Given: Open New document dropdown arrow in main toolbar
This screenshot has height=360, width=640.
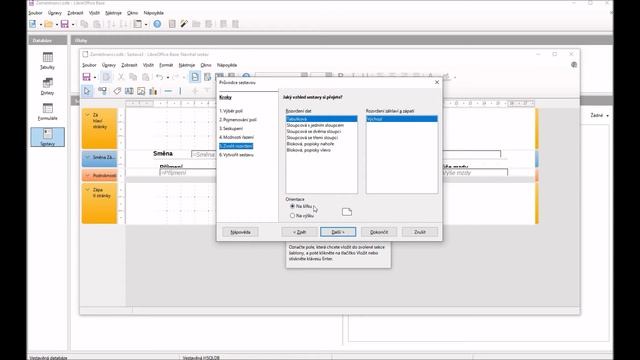Looking at the screenshot, I should tap(40, 24).
